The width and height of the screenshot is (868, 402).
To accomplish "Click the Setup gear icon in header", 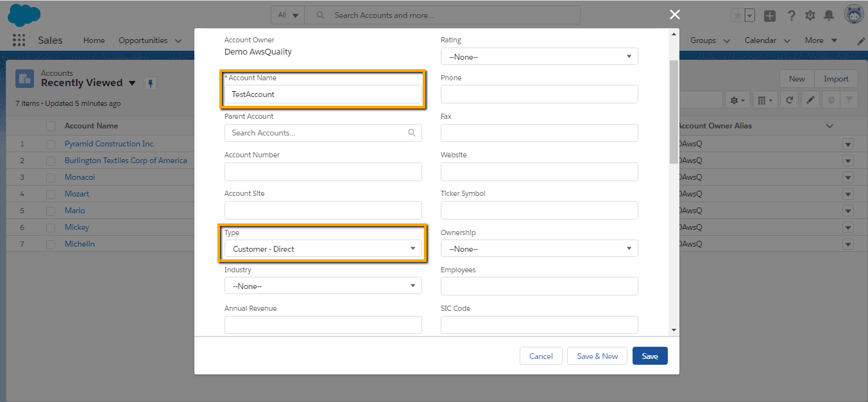I will tap(810, 15).
